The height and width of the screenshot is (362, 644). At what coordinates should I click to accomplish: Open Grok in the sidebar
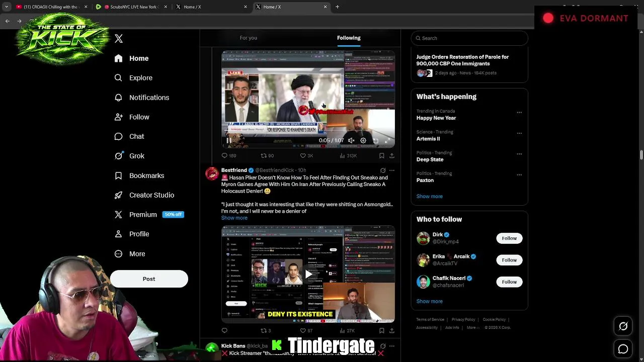(129, 156)
